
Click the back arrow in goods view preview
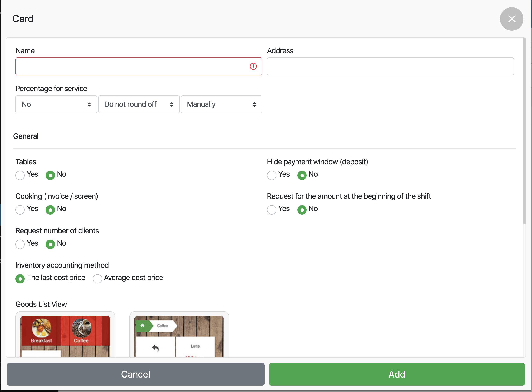(155, 348)
